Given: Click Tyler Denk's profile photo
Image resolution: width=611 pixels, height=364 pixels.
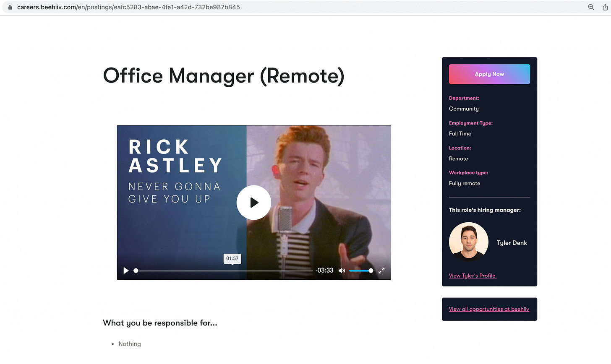Looking at the screenshot, I should tap(468, 242).
